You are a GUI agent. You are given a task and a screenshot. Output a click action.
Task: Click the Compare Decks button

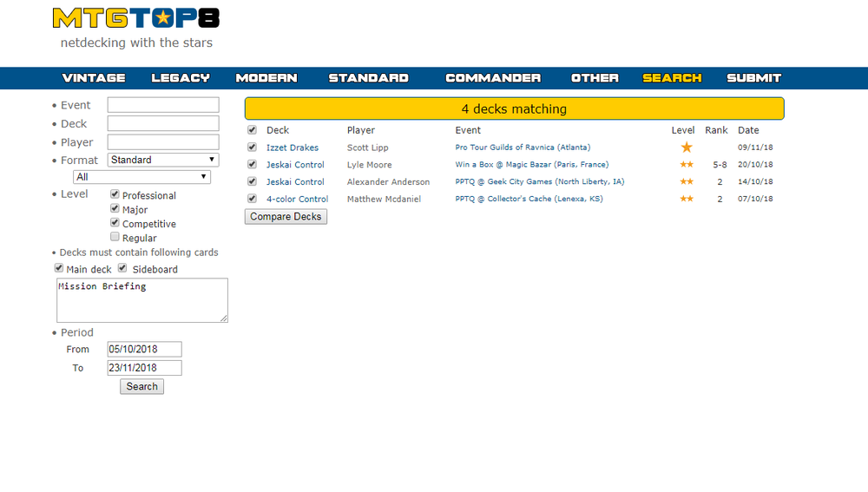pos(286,217)
